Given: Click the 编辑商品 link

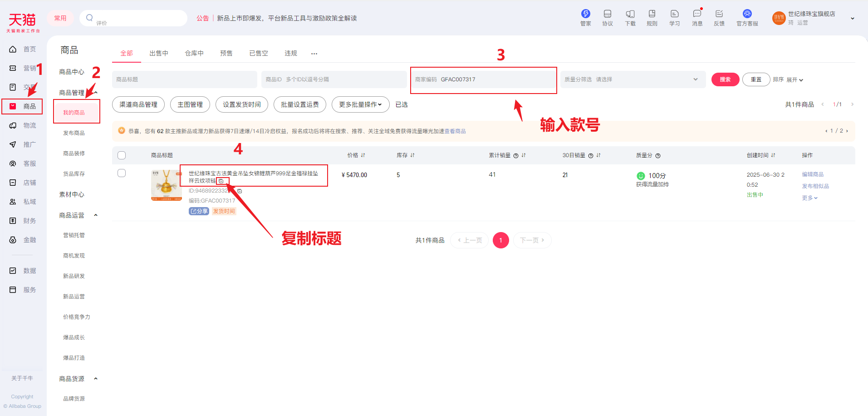Looking at the screenshot, I should pos(812,174).
